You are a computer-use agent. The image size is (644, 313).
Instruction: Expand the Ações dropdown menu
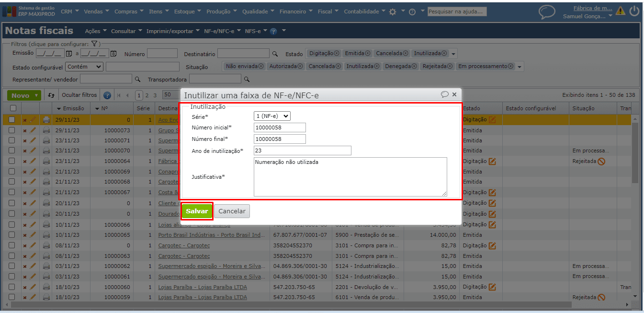(96, 31)
